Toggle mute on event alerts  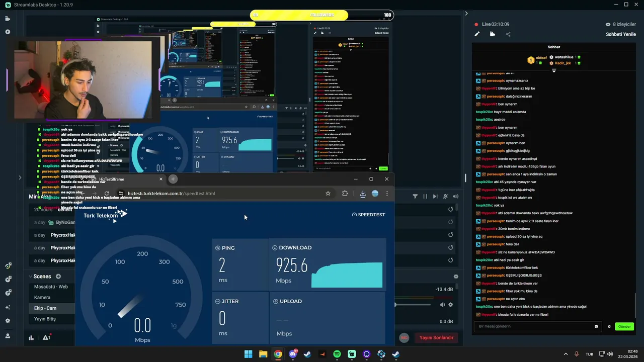pos(446,197)
